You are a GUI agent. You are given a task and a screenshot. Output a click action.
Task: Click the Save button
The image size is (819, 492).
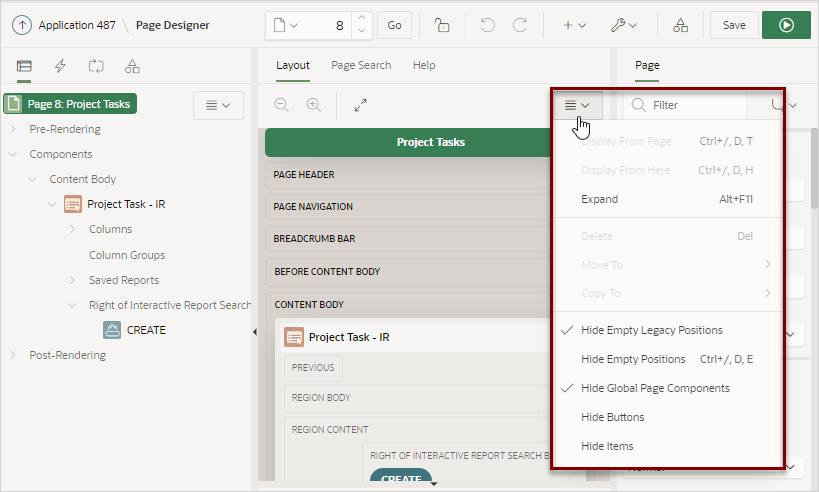(x=734, y=25)
